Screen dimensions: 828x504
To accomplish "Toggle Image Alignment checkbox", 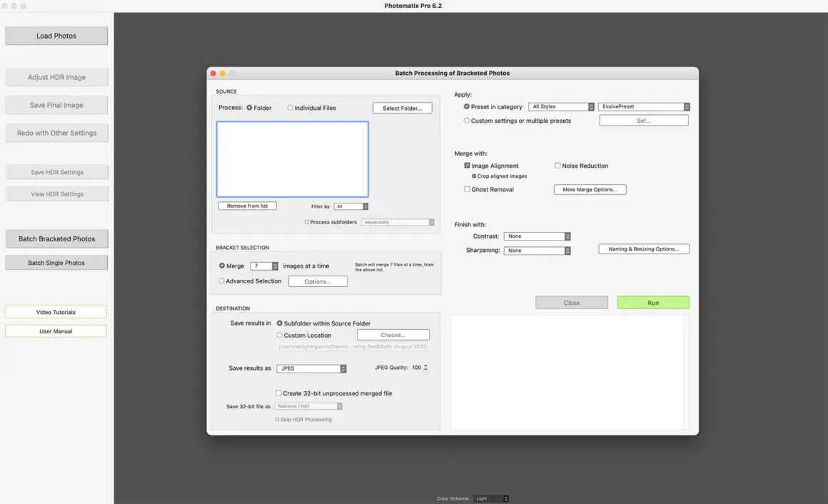I will (468, 166).
